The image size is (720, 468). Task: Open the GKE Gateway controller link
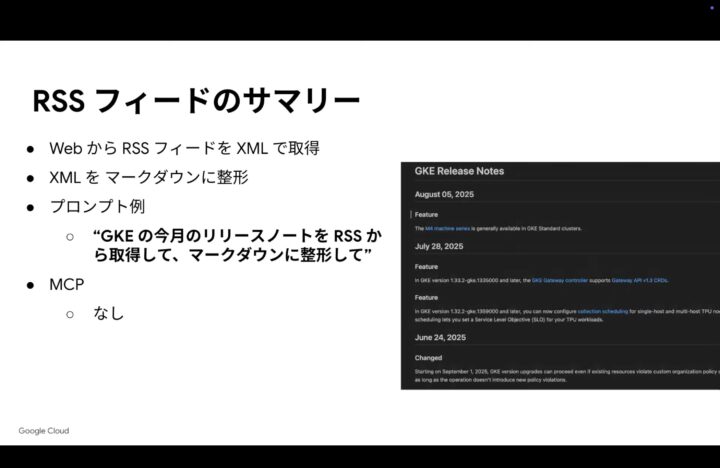coord(562,280)
